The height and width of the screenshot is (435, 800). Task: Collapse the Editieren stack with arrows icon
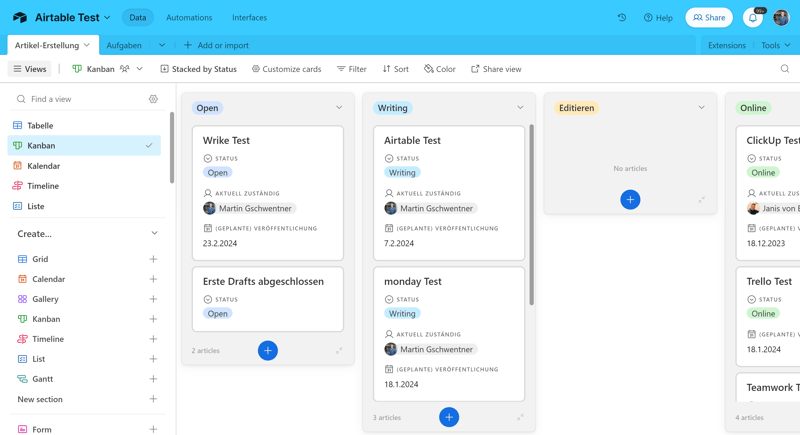point(702,200)
